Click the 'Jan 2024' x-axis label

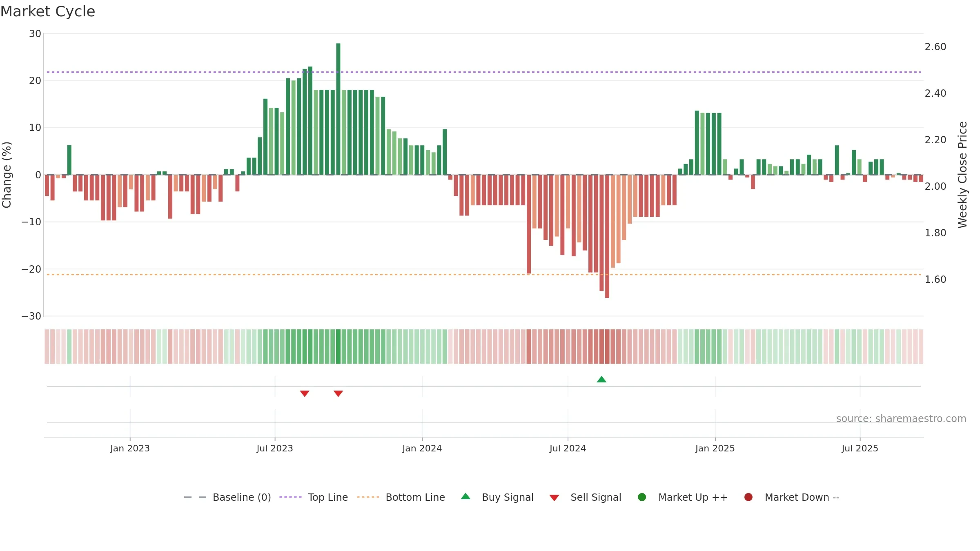pyautogui.click(x=422, y=449)
